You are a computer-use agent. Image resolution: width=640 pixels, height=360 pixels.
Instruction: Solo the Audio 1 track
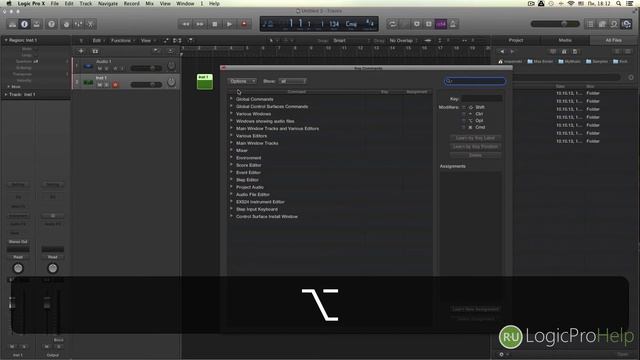[107, 68]
